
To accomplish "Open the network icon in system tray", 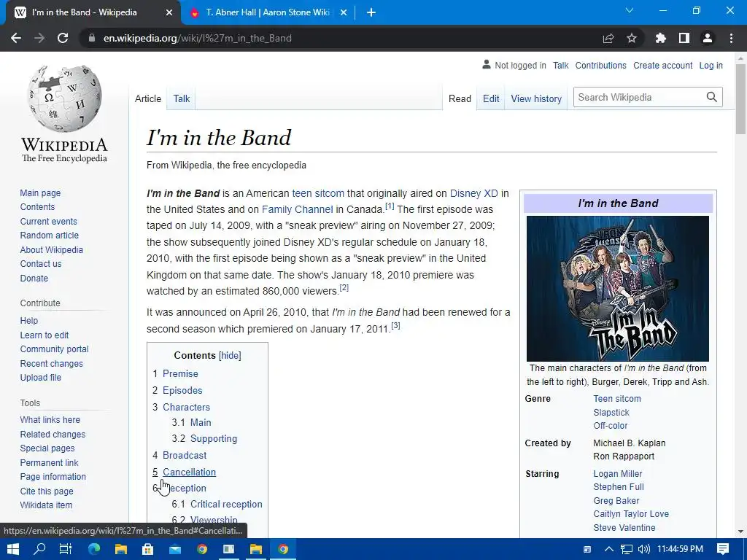I will pos(627,549).
